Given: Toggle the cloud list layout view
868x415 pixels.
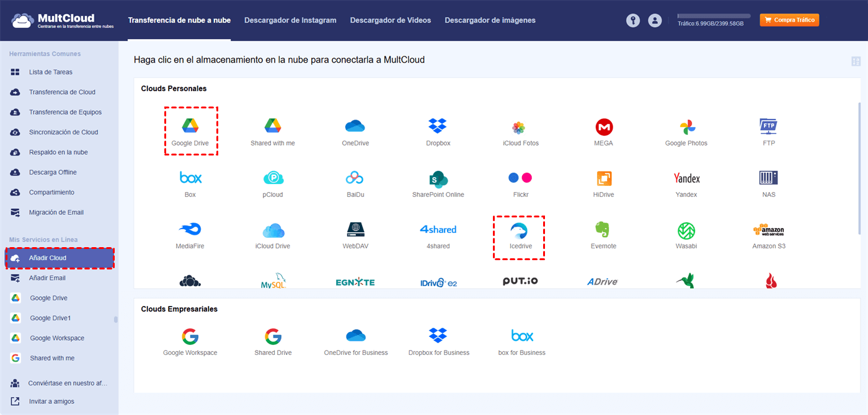Looking at the screenshot, I should [x=856, y=61].
